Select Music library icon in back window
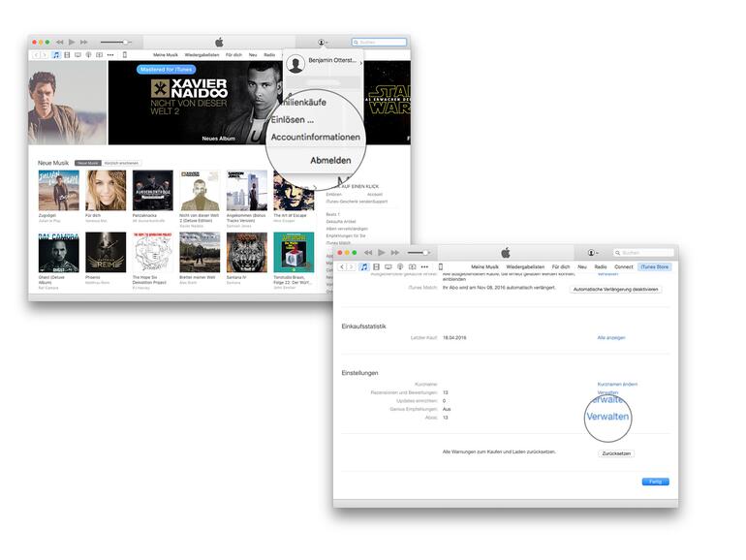Screen dimensions: 746x560 [56, 55]
